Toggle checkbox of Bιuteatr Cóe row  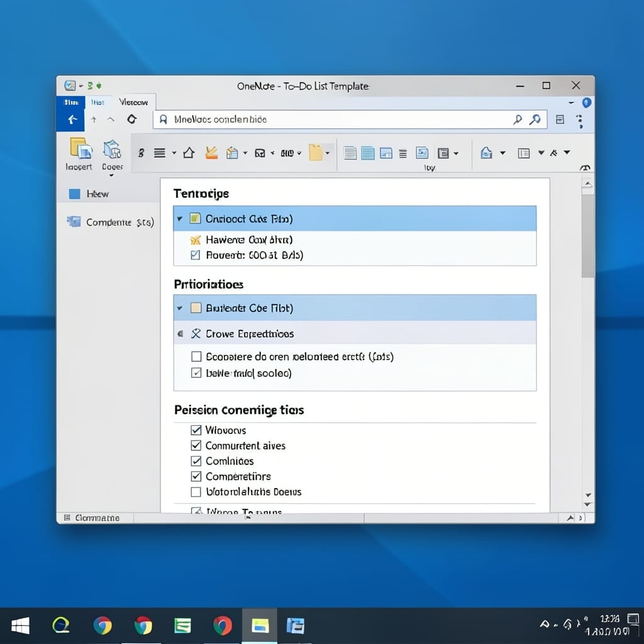196,308
